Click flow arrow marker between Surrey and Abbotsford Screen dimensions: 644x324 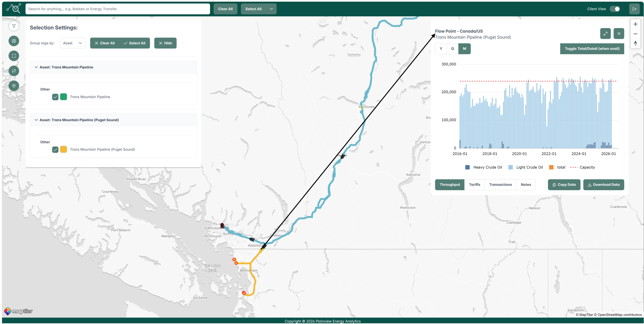tap(252, 240)
